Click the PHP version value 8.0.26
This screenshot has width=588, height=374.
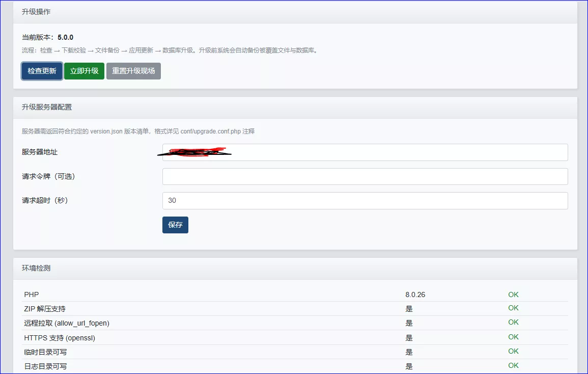click(415, 295)
